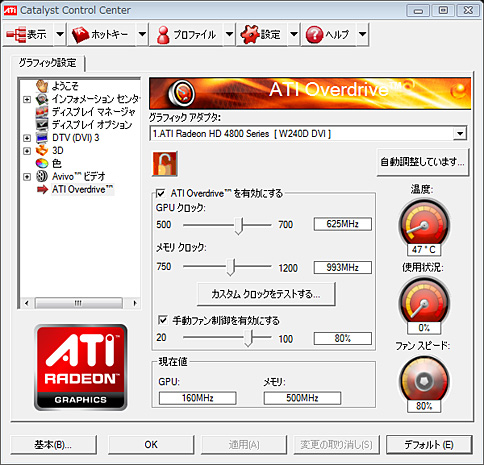
Task: Click the デフォルト(E) button
Action: click(x=429, y=445)
